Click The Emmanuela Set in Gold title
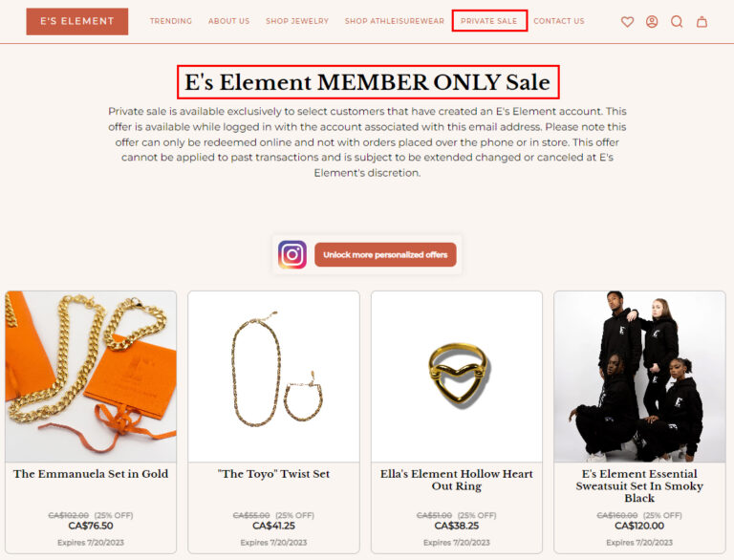 [91, 474]
